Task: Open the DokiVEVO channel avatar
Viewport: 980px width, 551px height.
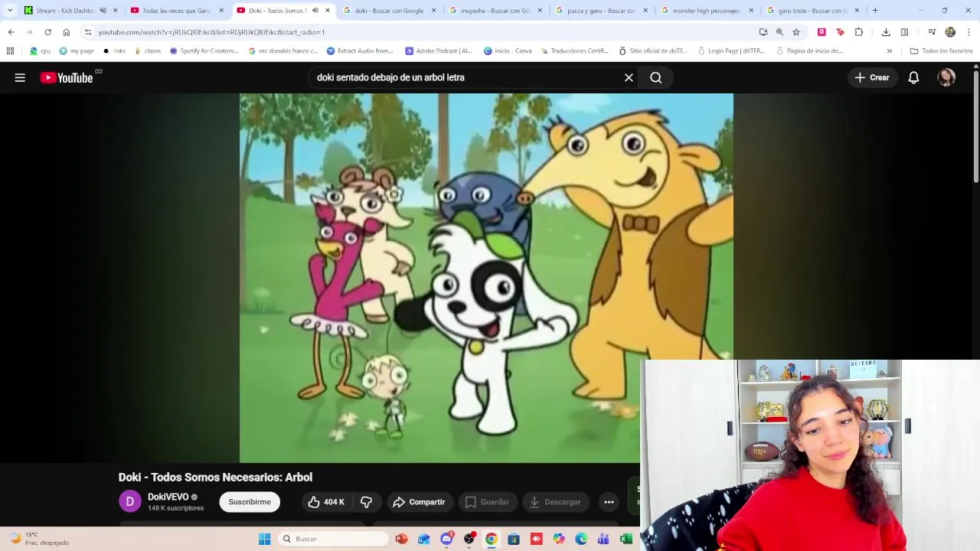Action: tap(130, 501)
